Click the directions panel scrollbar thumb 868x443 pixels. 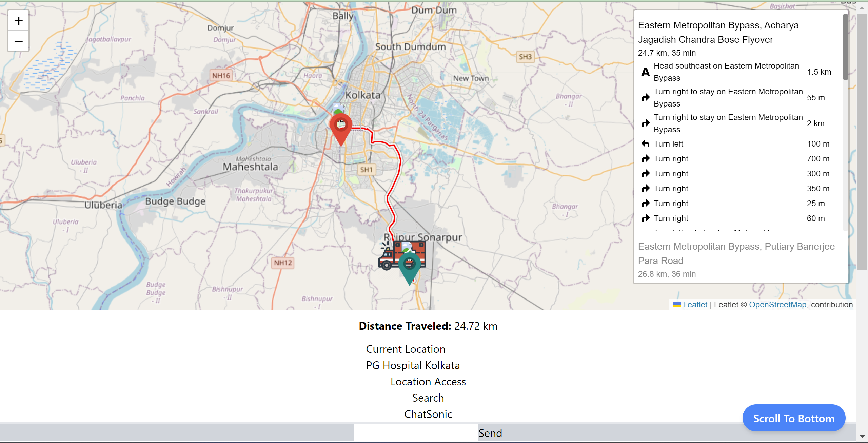click(845, 47)
